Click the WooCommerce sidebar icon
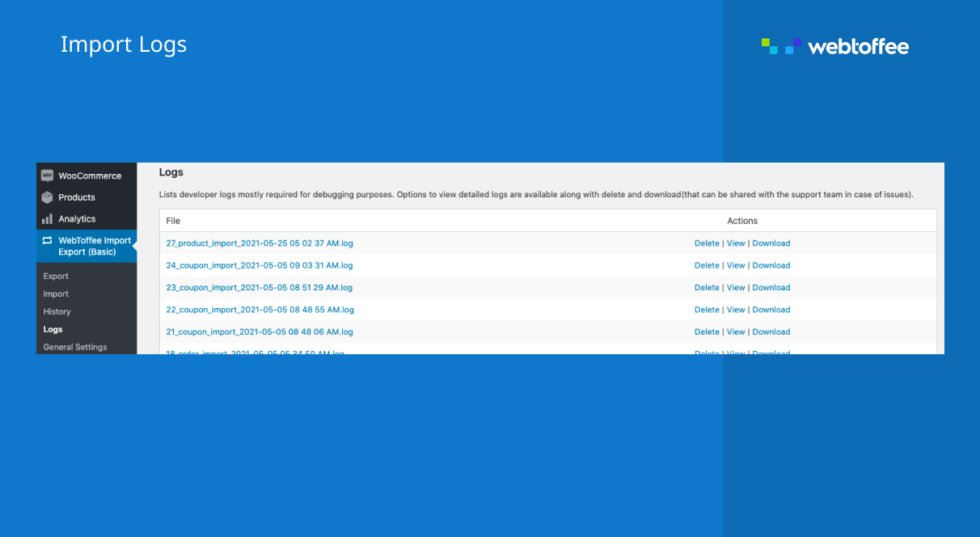980x537 pixels. (x=47, y=175)
